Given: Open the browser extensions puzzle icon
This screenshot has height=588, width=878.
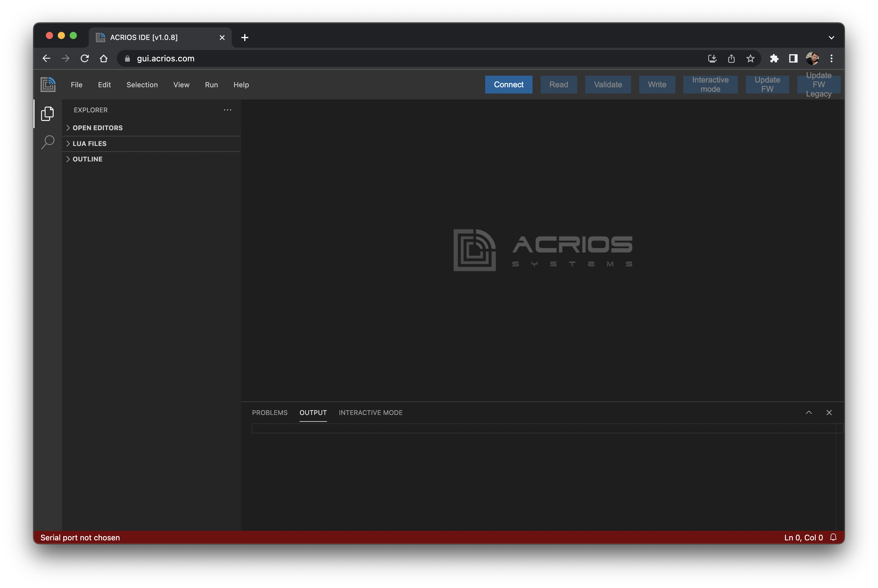Looking at the screenshot, I should click(774, 58).
